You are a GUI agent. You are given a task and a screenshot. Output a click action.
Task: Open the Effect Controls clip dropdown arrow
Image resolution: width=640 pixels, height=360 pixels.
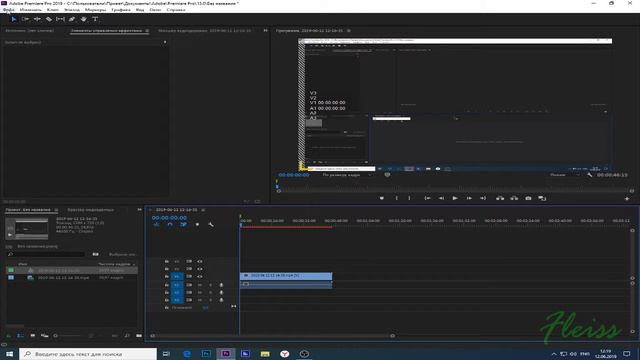pyautogui.click(x=165, y=42)
